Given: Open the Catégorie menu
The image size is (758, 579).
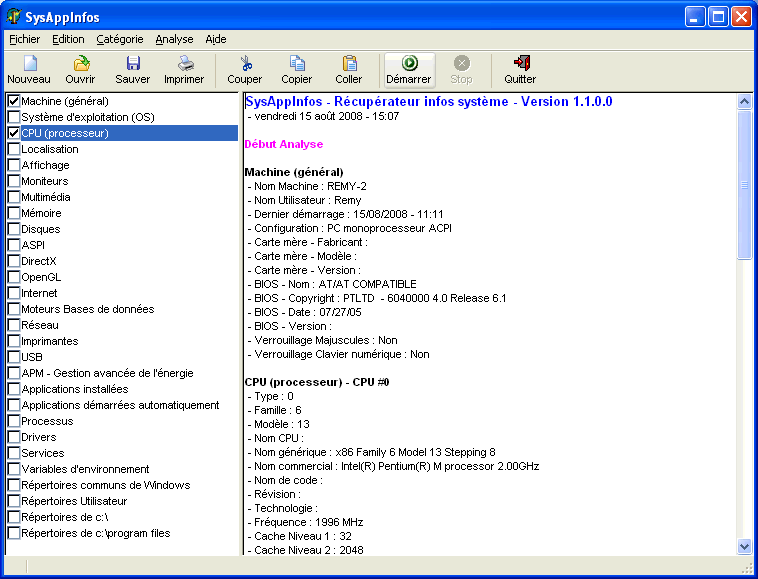Looking at the screenshot, I should [x=120, y=39].
